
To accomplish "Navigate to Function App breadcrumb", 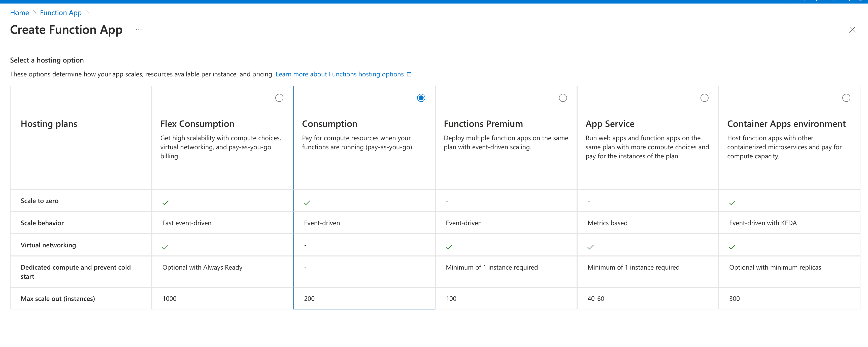I will click(61, 13).
